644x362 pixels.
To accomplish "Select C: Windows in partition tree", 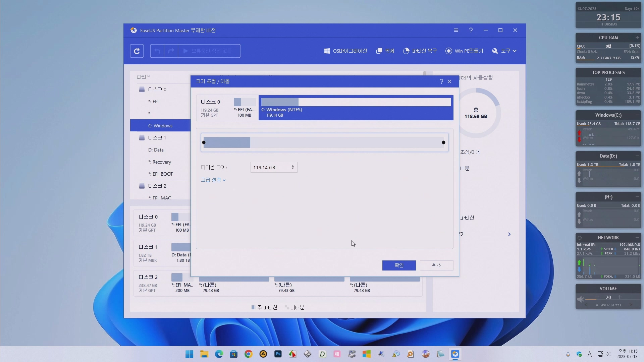I will click(160, 126).
